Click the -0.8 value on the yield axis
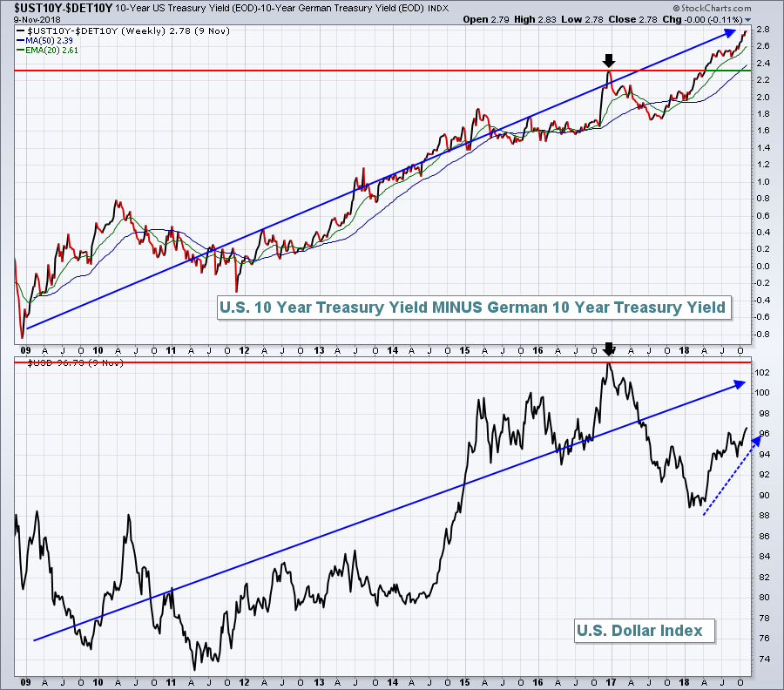Viewport: 784px width, 690px height. 762,334
